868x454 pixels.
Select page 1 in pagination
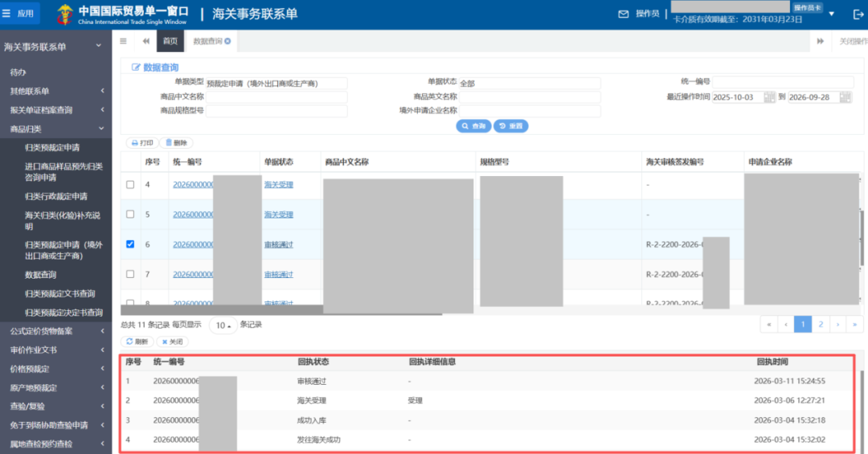[803, 325]
